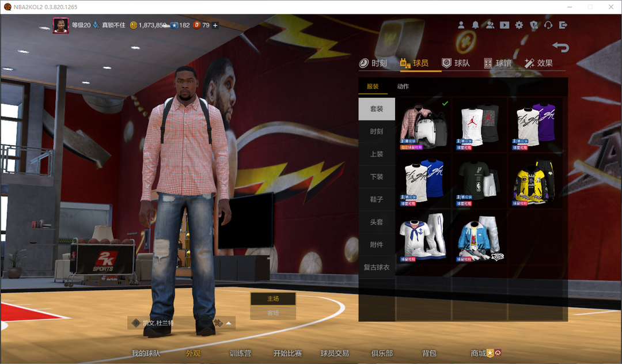622x364 pixels.
Task: Select the black Spurs tee outfit
Action: 480,181
